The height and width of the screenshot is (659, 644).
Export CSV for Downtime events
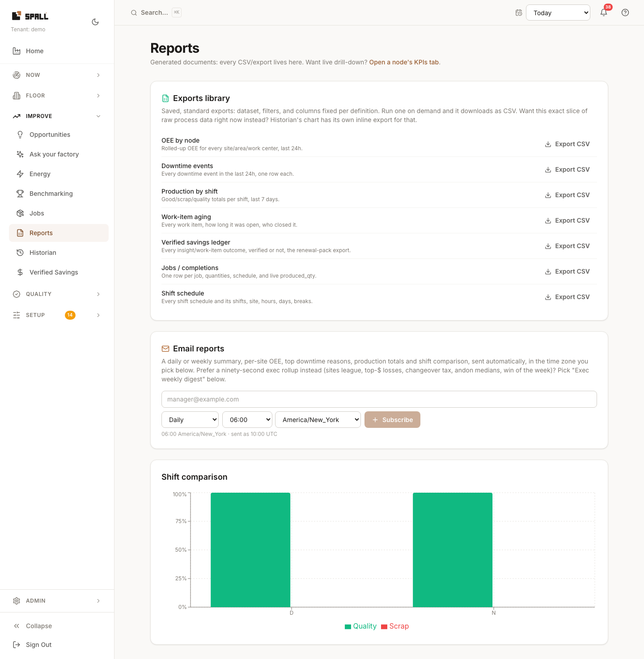[x=567, y=169]
